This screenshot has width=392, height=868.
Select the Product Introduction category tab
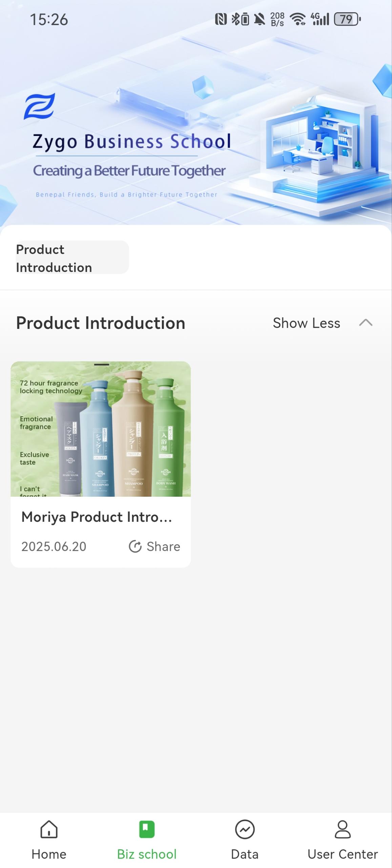pos(72,258)
